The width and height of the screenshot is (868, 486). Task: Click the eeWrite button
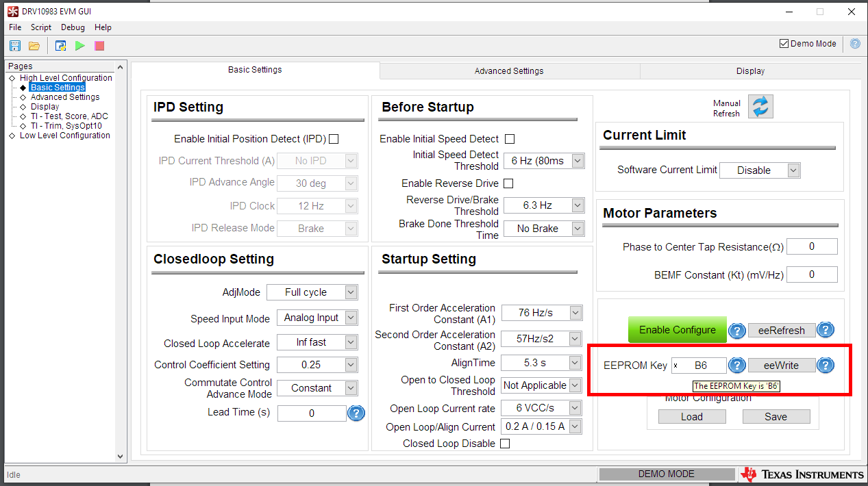click(x=781, y=366)
